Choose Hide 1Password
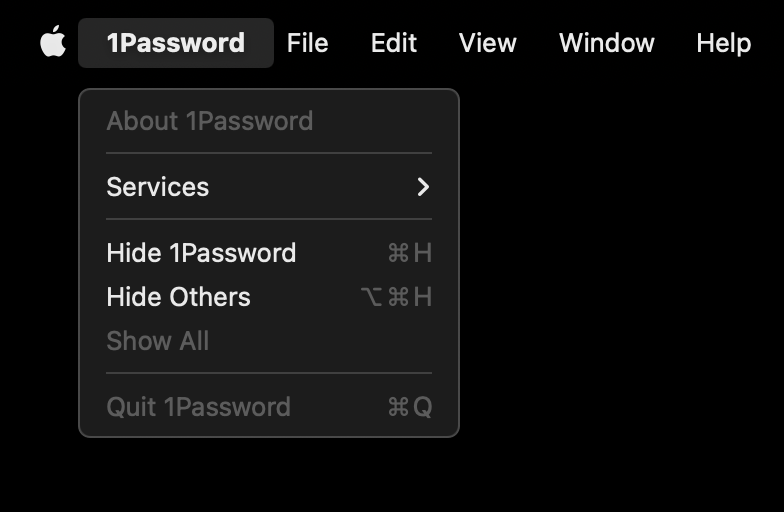This screenshot has width=784, height=512. [201, 253]
